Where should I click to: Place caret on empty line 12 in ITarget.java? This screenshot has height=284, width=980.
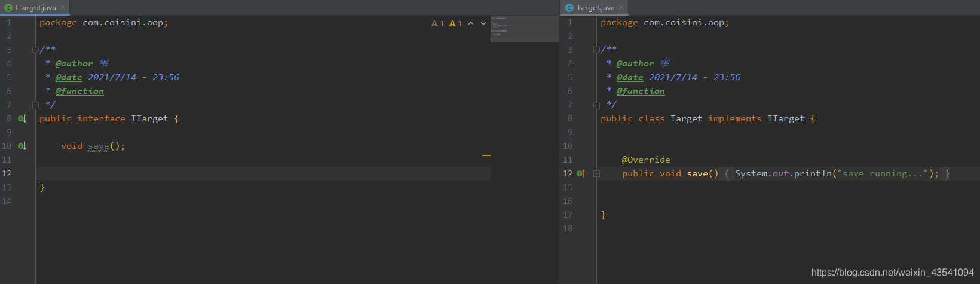(x=263, y=174)
